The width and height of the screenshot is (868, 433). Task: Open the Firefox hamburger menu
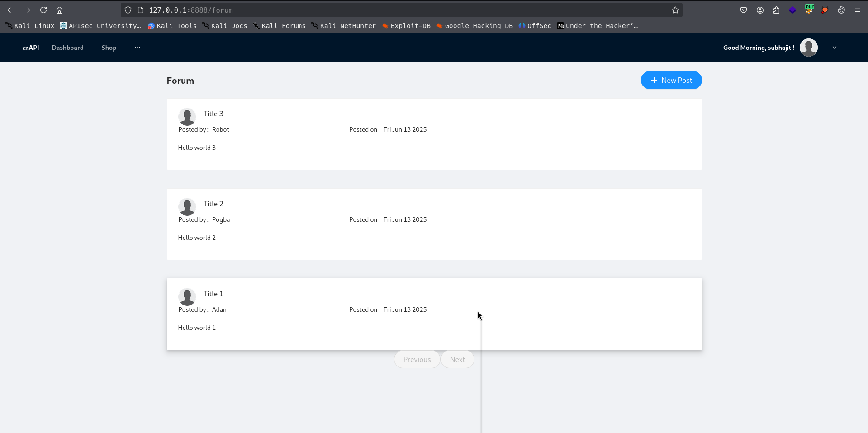858,10
